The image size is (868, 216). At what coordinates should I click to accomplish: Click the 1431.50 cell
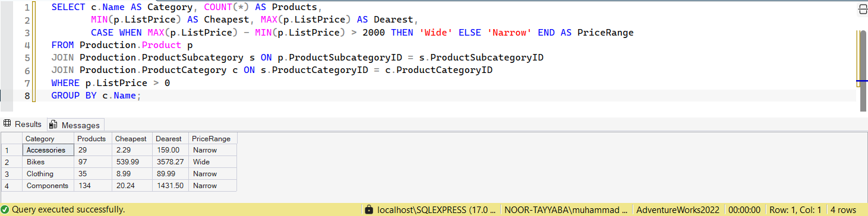[x=170, y=186]
